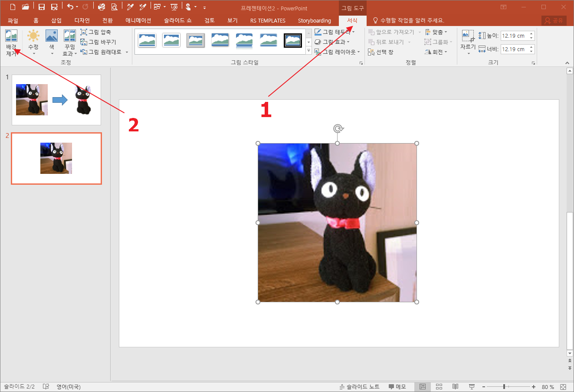
Task: Open the 파일 (File) tab
Action: pyautogui.click(x=13, y=20)
